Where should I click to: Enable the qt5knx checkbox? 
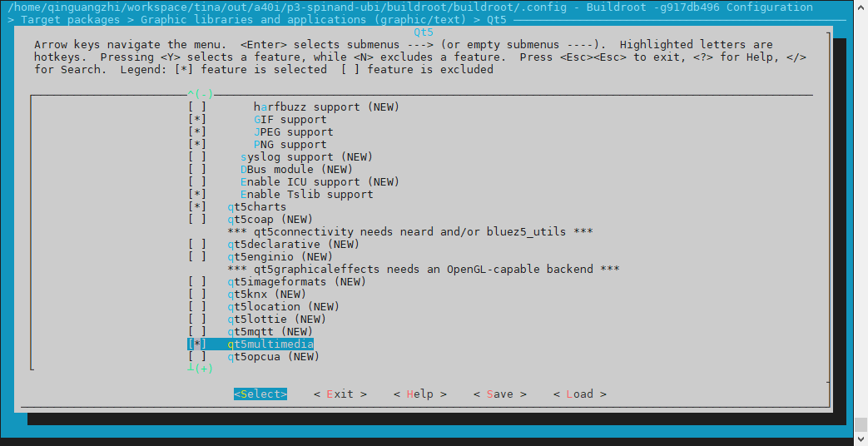click(x=197, y=295)
